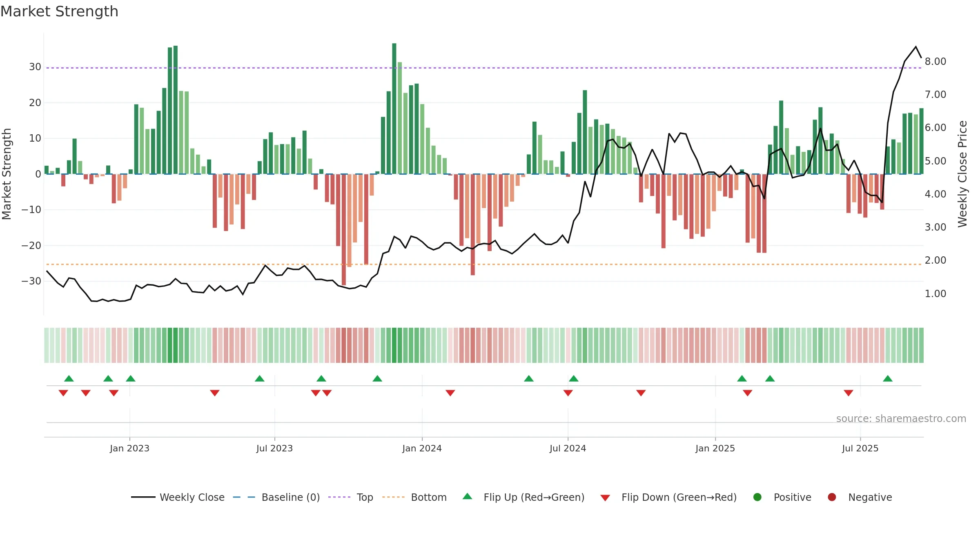980x551 pixels.
Task: Click the black line's highest peak above 8.00
Action: point(916,47)
